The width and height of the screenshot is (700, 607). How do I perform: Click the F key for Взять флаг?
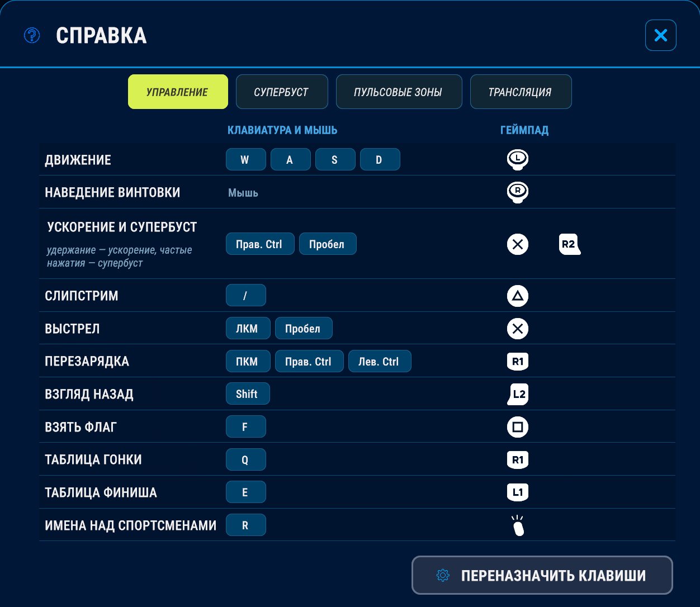(x=246, y=426)
